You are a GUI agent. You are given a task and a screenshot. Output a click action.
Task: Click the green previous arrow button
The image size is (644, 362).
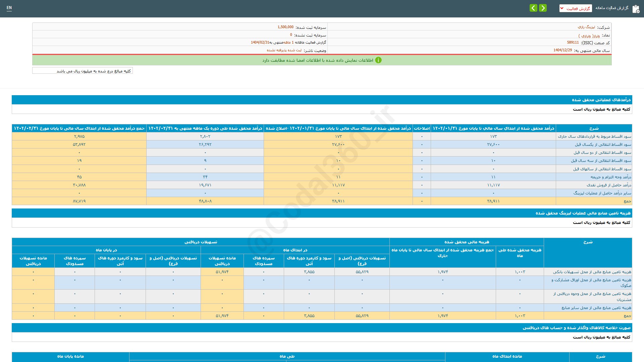533,8
